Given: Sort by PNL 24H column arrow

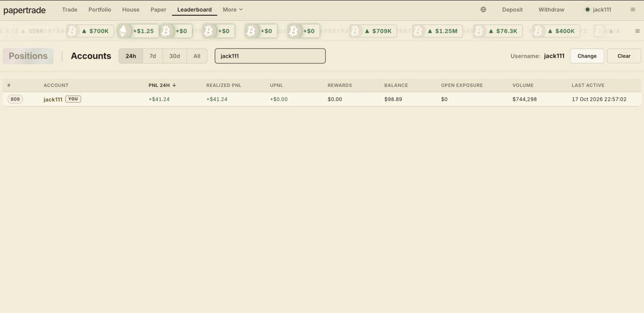Looking at the screenshot, I should (174, 85).
